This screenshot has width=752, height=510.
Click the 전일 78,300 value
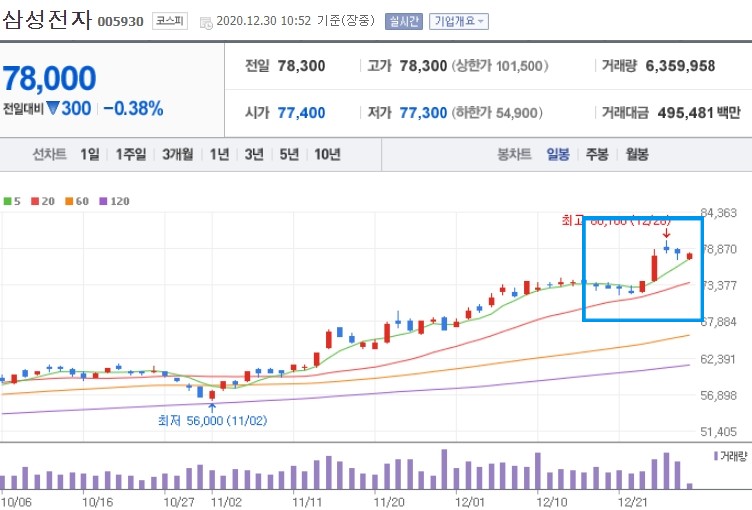[301, 66]
